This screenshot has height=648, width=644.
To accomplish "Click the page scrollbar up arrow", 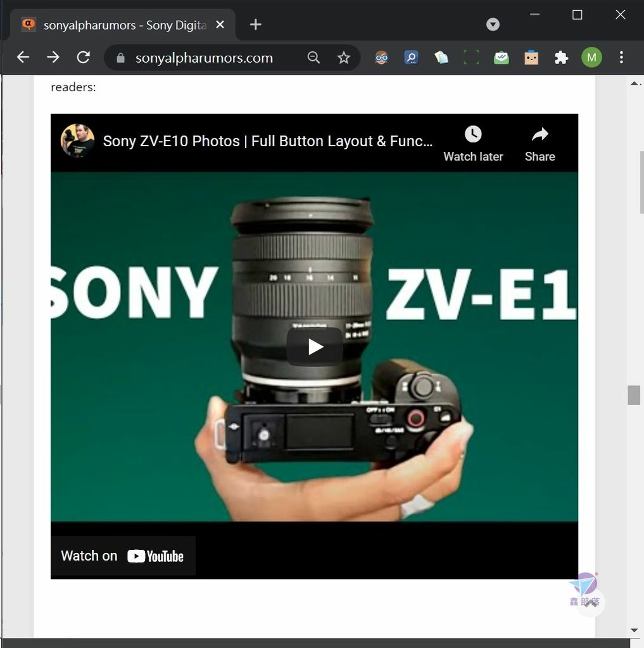I will pyautogui.click(x=634, y=83).
